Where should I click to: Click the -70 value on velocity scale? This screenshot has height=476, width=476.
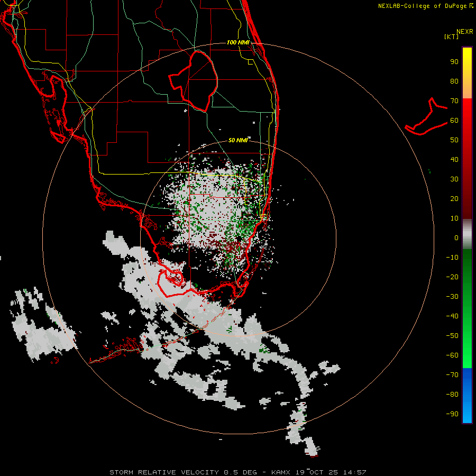(x=452, y=375)
